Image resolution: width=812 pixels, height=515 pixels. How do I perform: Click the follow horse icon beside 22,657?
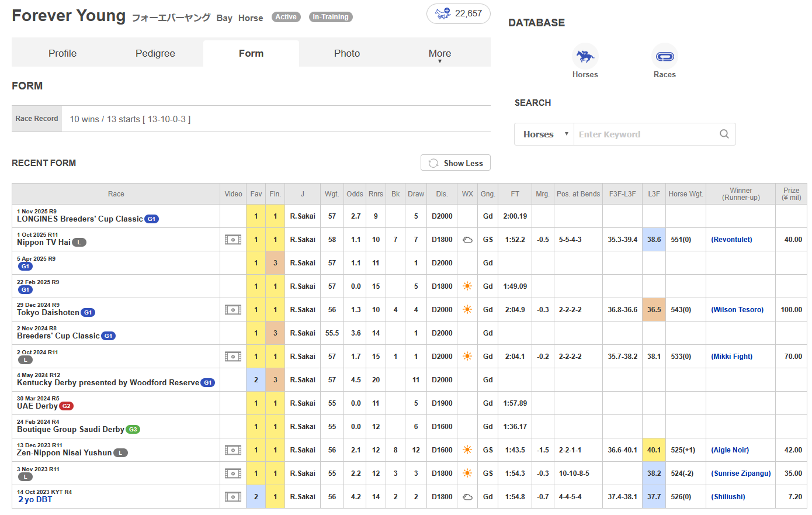pyautogui.click(x=443, y=13)
